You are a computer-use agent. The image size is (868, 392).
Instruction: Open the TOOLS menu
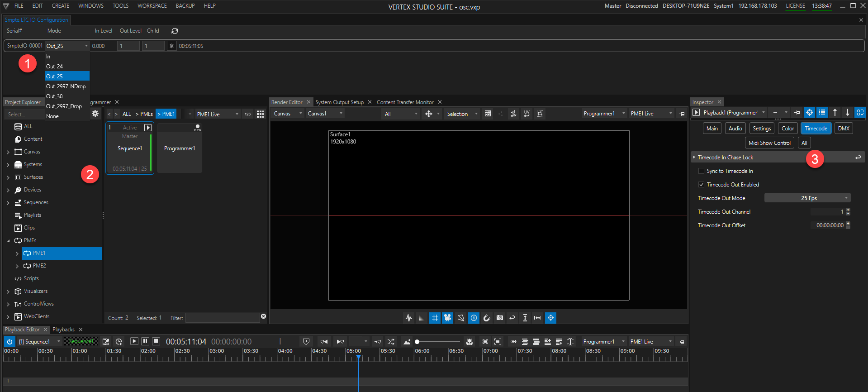(x=120, y=6)
